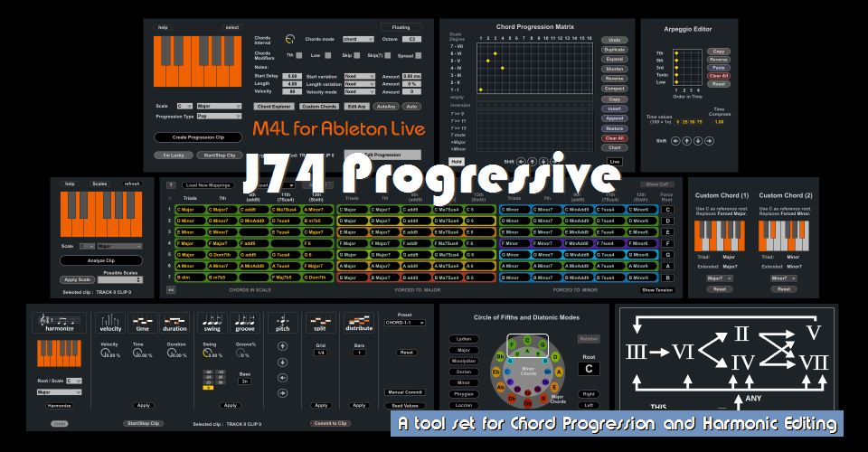Click the Gb note on Circle of Fifths

click(x=527, y=403)
